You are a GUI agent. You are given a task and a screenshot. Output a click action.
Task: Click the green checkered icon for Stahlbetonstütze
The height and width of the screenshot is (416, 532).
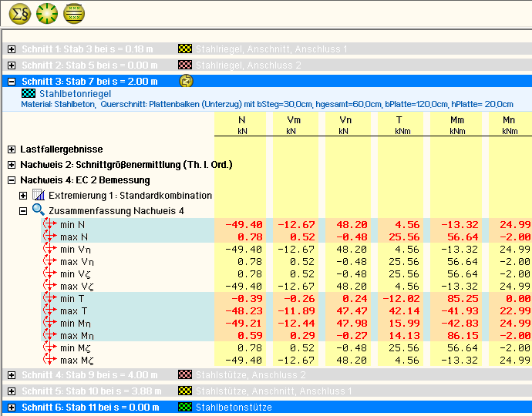pyautogui.click(x=184, y=407)
